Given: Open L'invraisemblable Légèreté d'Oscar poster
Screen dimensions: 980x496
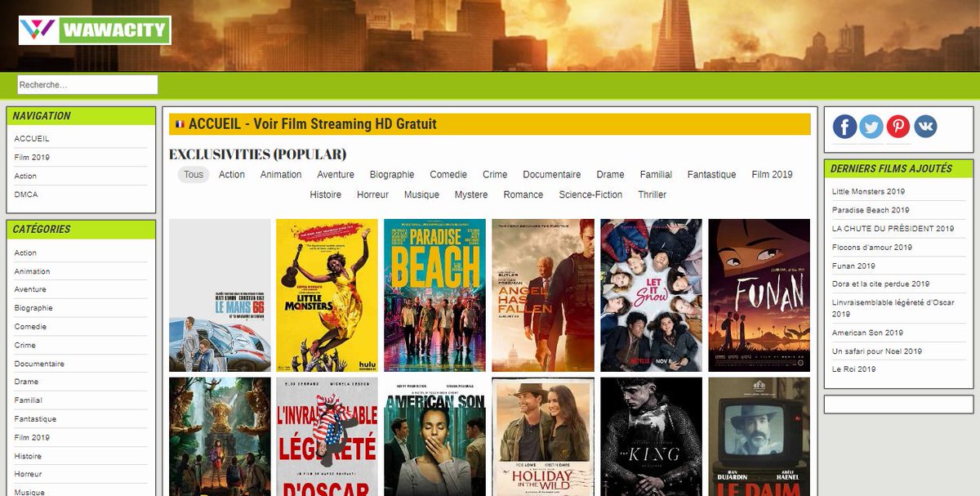Looking at the screenshot, I should pyautogui.click(x=327, y=436).
